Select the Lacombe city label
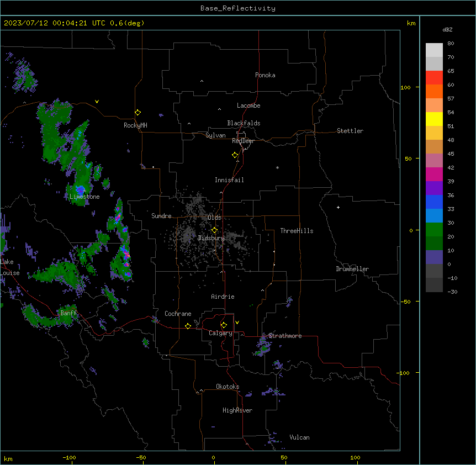 pos(248,105)
